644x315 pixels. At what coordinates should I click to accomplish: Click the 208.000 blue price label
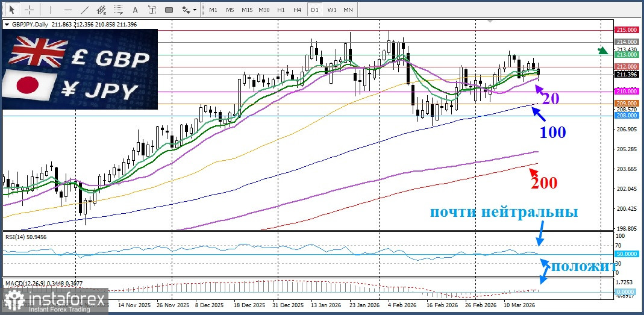coord(626,116)
